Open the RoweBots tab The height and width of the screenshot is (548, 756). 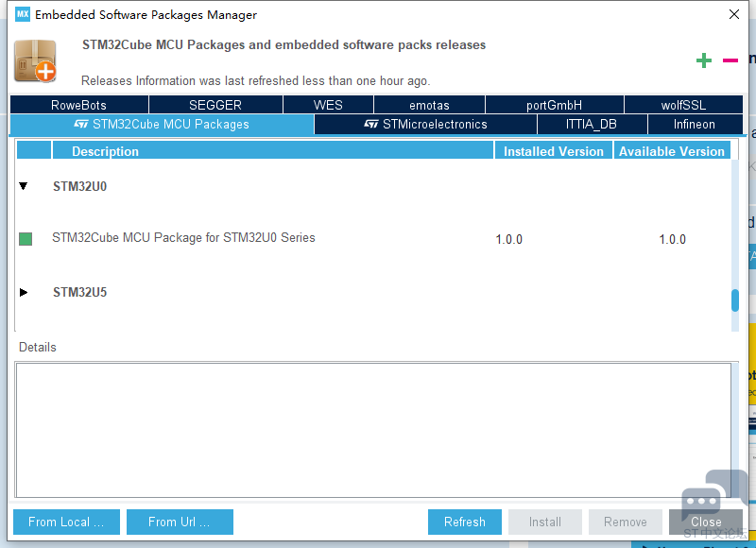[x=79, y=105]
